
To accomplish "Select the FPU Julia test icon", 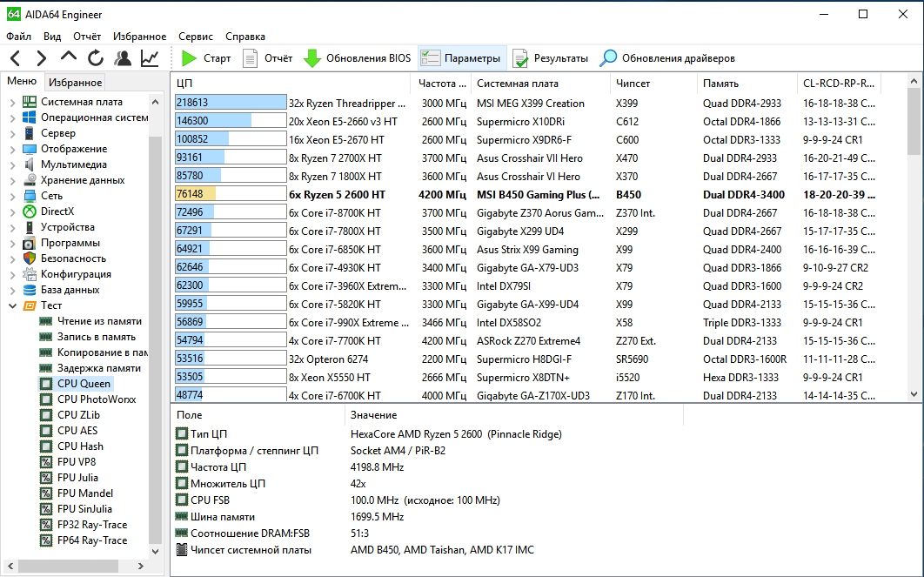I will click(46, 478).
